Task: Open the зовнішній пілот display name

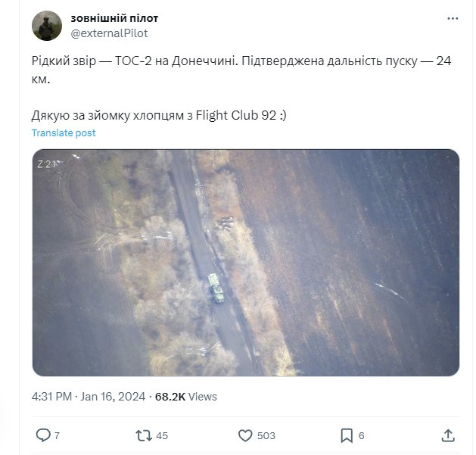Action: point(114,18)
